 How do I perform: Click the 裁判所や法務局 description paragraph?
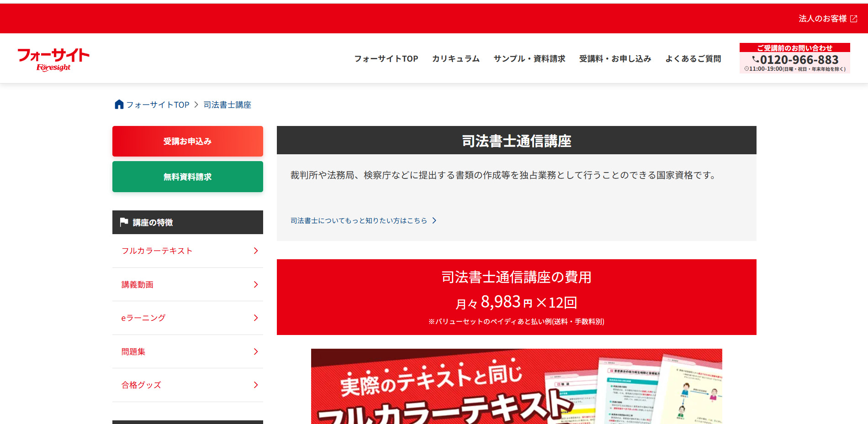click(x=504, y=175)
